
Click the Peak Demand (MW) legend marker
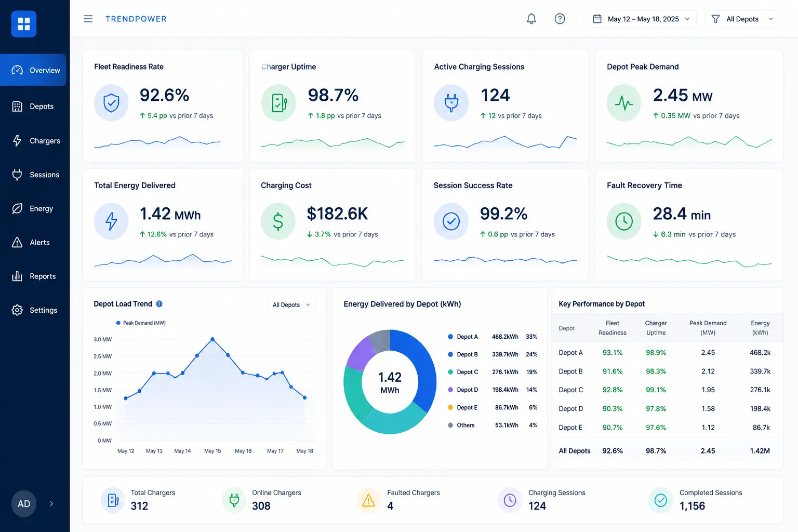click(118, 323)
